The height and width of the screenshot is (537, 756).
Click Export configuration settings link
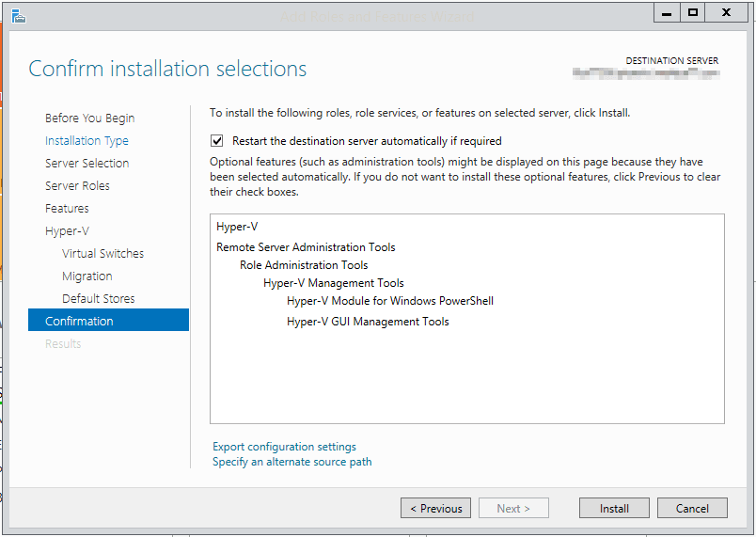285,447
